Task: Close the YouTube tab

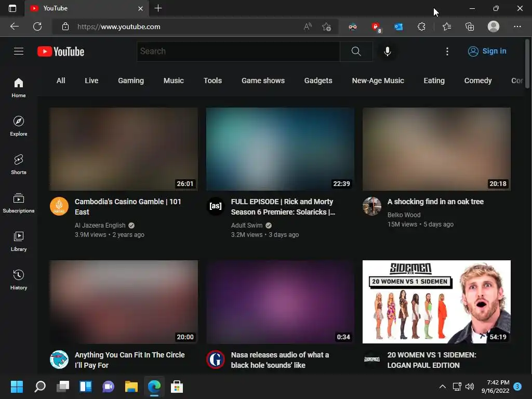Action: (140, 8)
